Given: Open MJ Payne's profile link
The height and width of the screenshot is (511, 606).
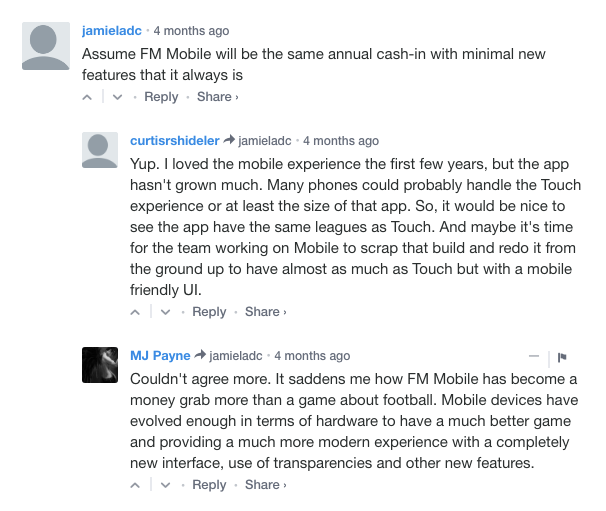Looking at the screenshot, I should (x=160, y=356).
